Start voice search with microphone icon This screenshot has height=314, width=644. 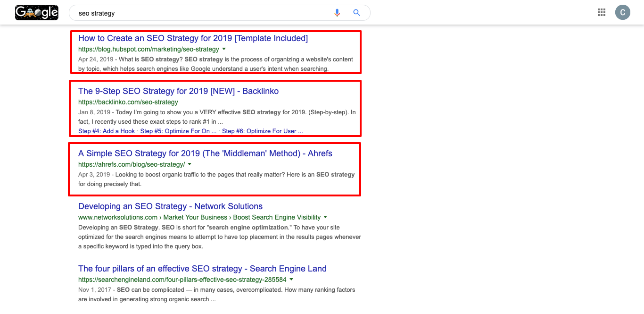[337, 13]
